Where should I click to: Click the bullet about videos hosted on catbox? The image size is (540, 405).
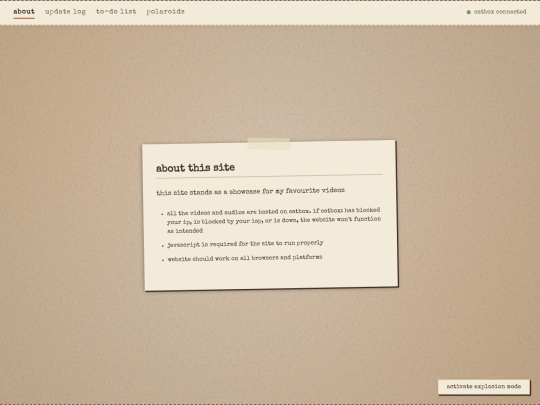coord(274,220)
